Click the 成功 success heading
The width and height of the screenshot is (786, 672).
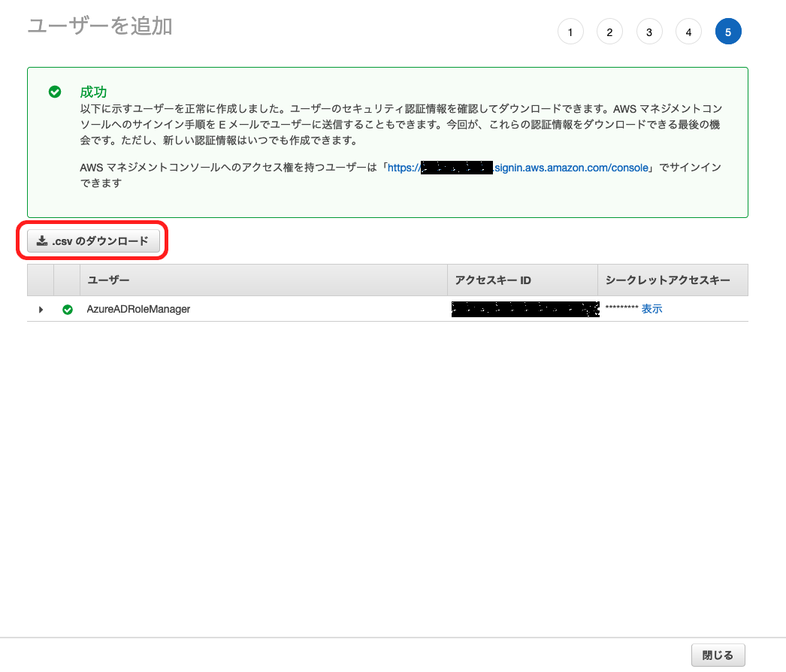93,92
